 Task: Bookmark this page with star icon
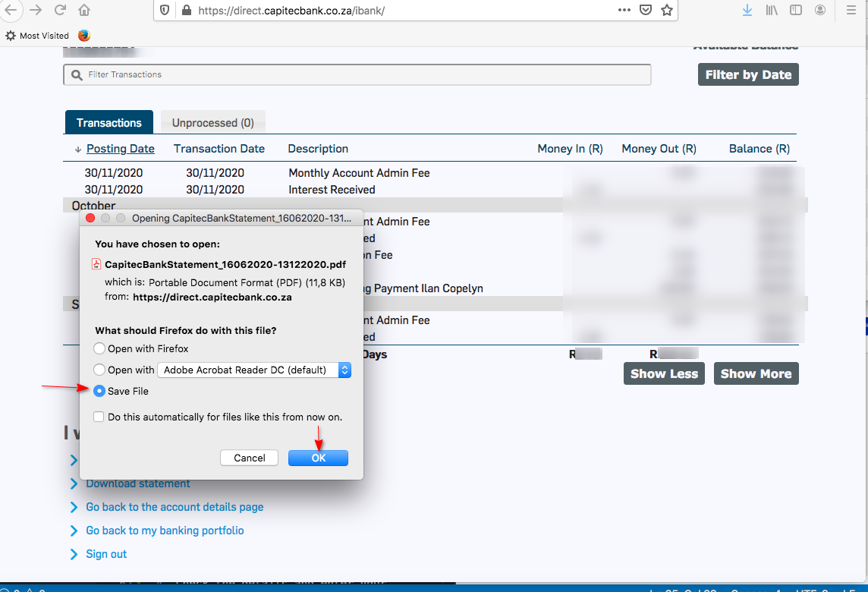(666, 11)
